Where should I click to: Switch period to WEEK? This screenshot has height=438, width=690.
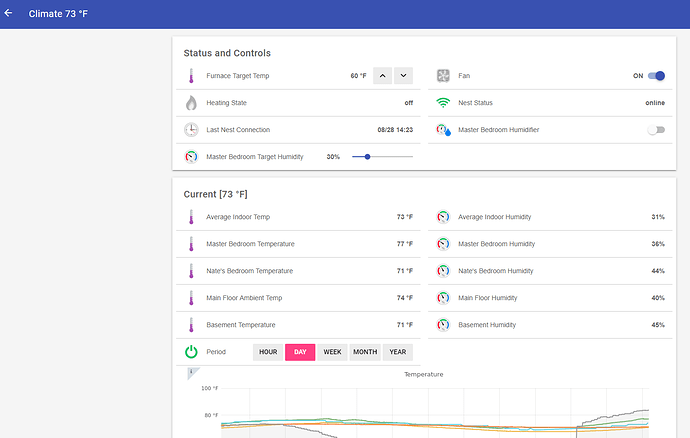tap(332, 352)
